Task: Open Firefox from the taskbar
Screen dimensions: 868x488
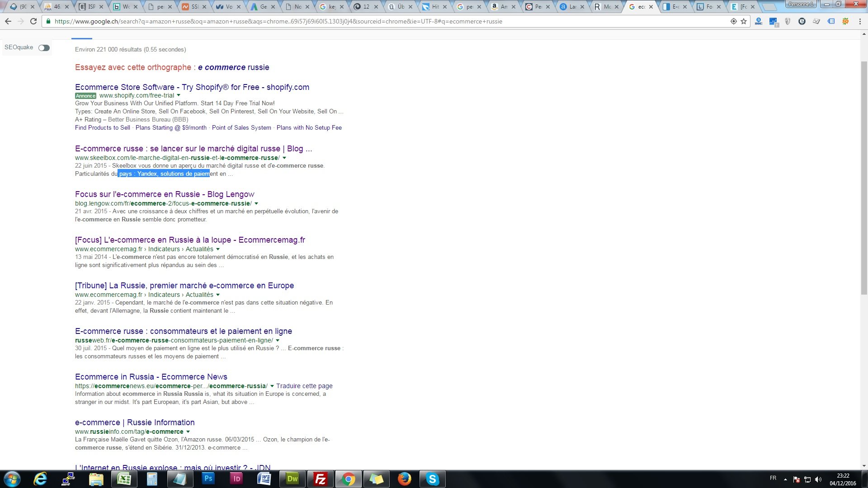Action: pos(404,479)
